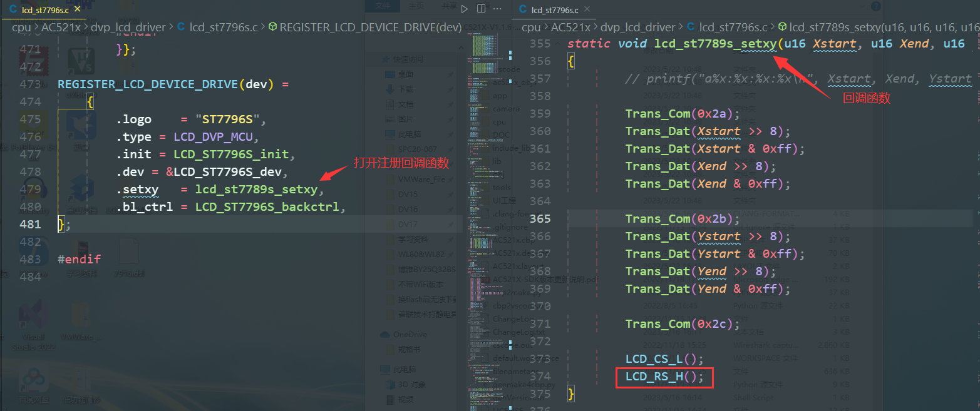
Task: Click Trans_Dat(Xstart >> 8) on line 360
Action: tap(704, 131)
